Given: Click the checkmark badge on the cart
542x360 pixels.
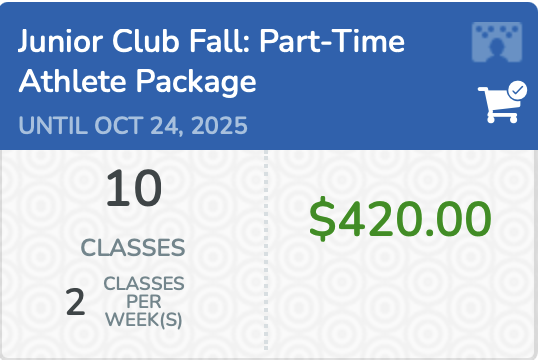Looking at the screenshot, I should pos(517,91).
